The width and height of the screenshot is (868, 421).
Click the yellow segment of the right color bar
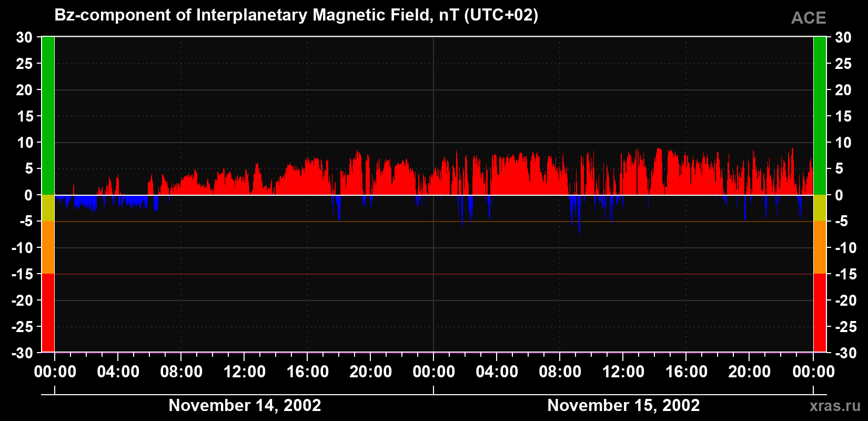point(820,208)
